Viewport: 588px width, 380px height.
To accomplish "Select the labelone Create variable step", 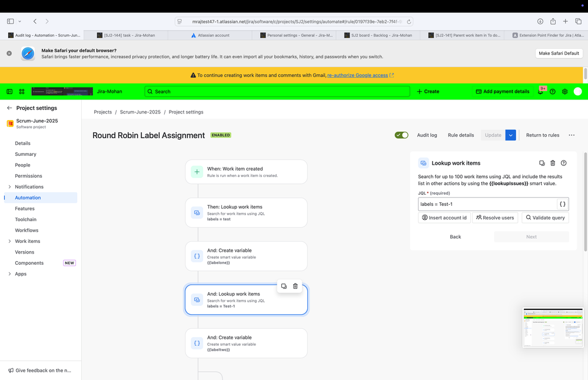I will point(246,256).
